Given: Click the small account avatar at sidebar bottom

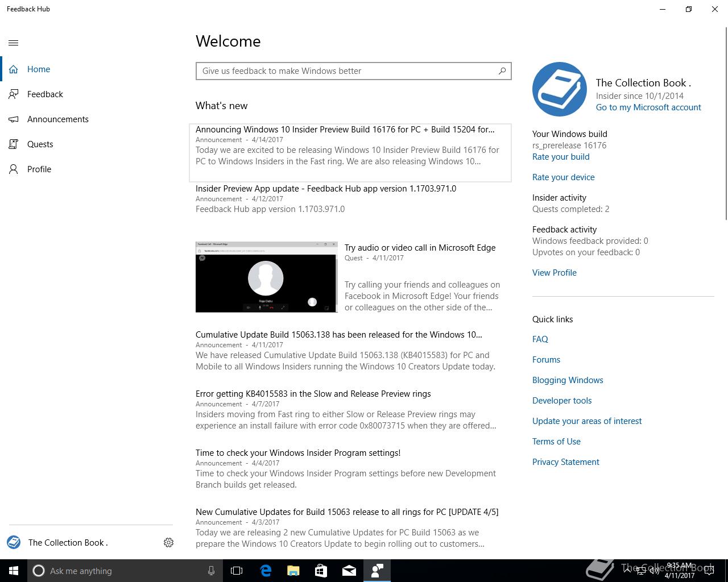Looking at the screenshot, I should pyautogui.click(x=14, y=542).
